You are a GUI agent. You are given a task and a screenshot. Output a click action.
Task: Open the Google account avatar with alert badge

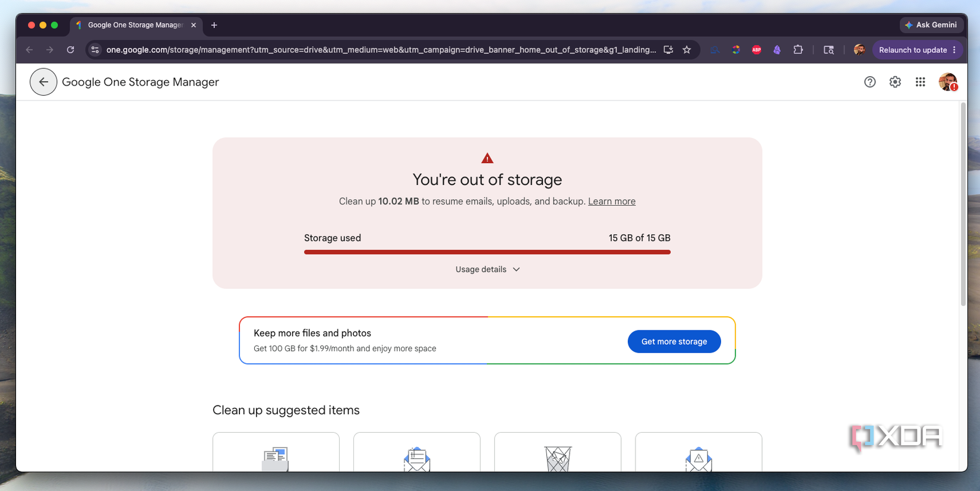[x=948, y=82]
